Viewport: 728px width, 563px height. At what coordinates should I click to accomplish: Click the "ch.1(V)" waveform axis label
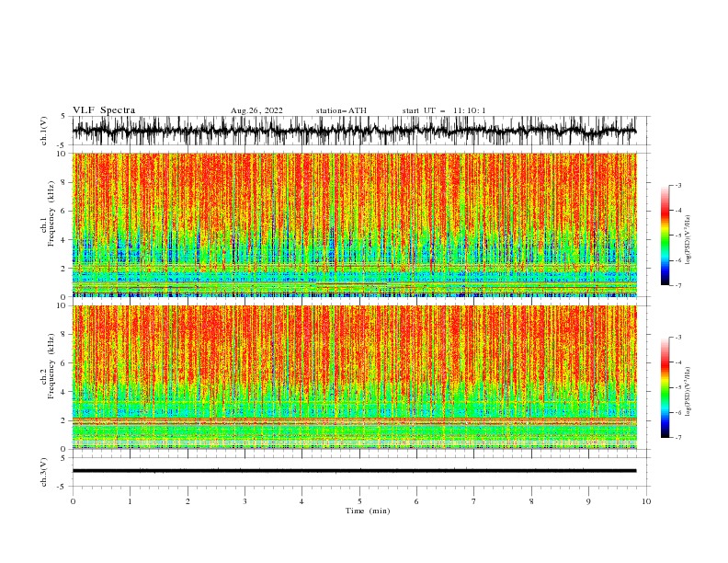click(x=44, y=131)
